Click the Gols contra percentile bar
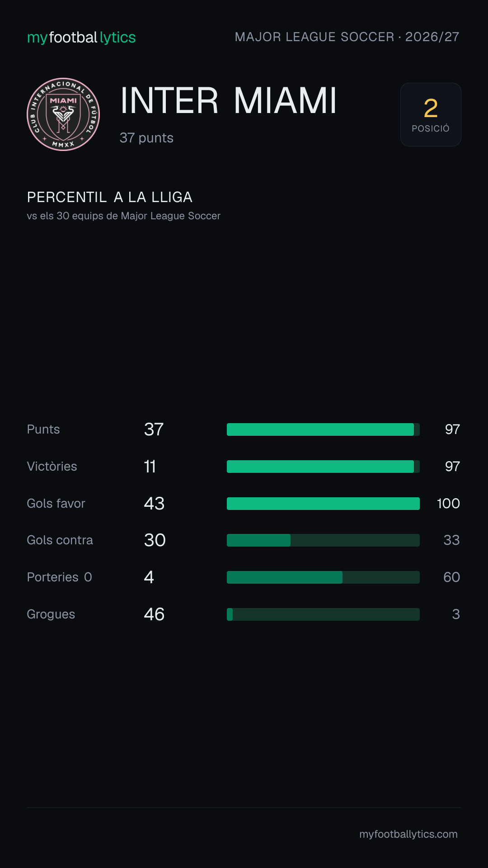The image size is (488, 868). tap(323, 540)
